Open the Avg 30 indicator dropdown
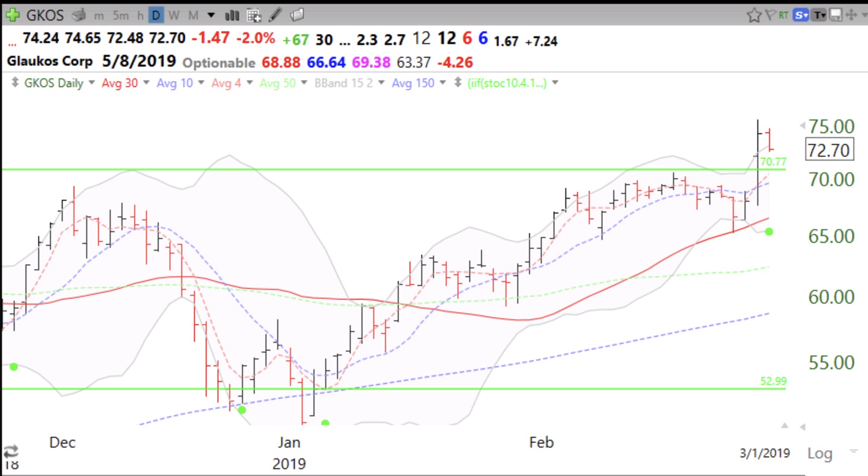Image resolution: width=868 pixels, height=476 pixels. pos(146,83)
